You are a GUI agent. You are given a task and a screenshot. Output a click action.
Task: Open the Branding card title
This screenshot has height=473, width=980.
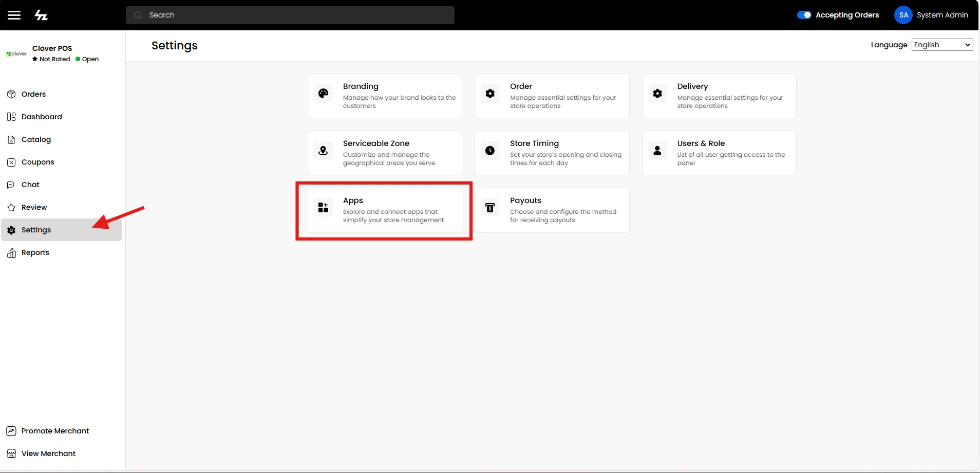click(x=361, y=86)
